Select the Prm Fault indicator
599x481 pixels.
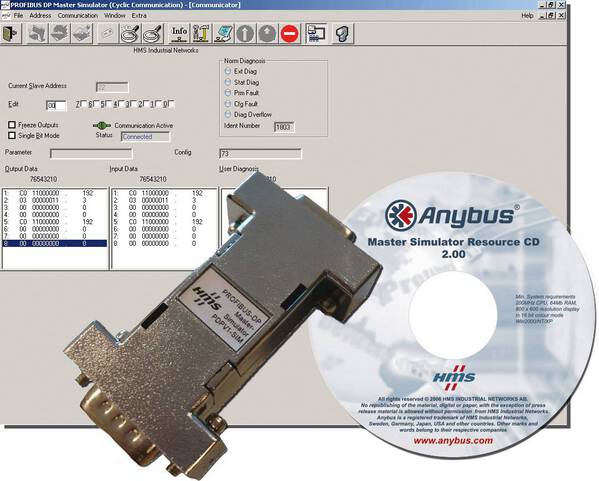[x=228, y=93]
